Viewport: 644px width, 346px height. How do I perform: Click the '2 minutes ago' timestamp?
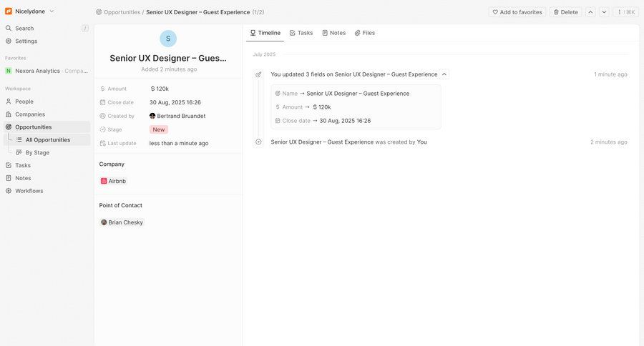[x=609, y=142]
